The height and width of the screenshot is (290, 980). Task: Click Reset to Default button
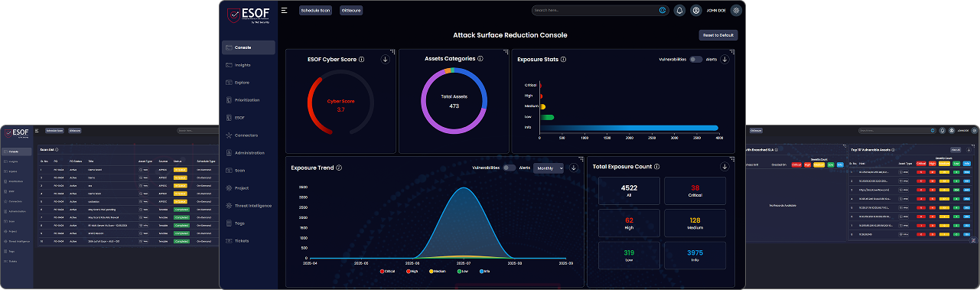point(718,35)
